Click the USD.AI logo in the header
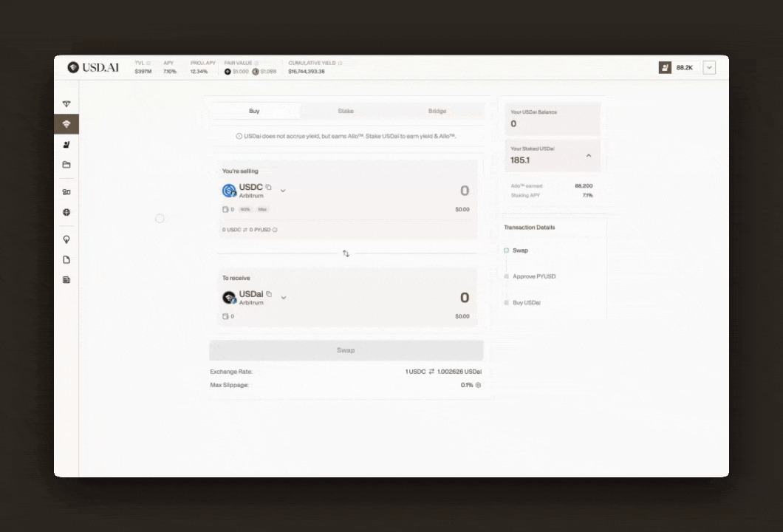This screenshot has height=532, width=783. click(93, 67)
